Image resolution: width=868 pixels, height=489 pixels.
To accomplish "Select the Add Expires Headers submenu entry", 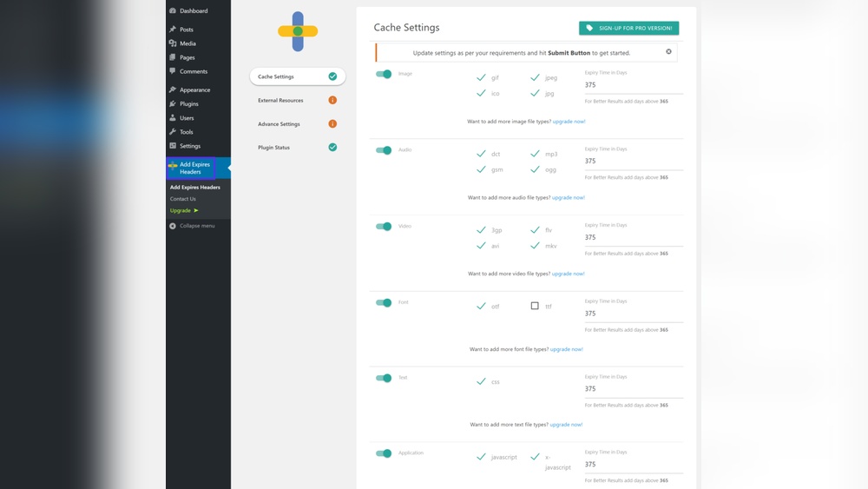I will tap(194, 188).
